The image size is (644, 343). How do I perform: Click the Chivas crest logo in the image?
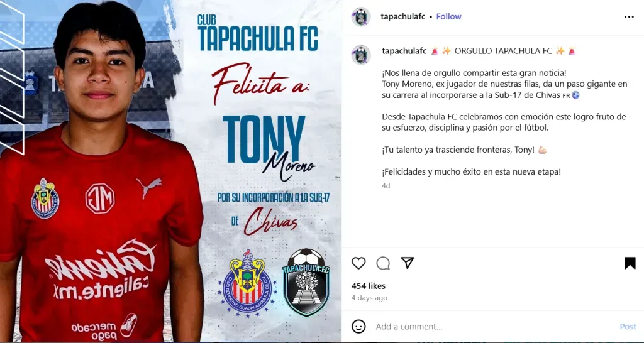247,281
